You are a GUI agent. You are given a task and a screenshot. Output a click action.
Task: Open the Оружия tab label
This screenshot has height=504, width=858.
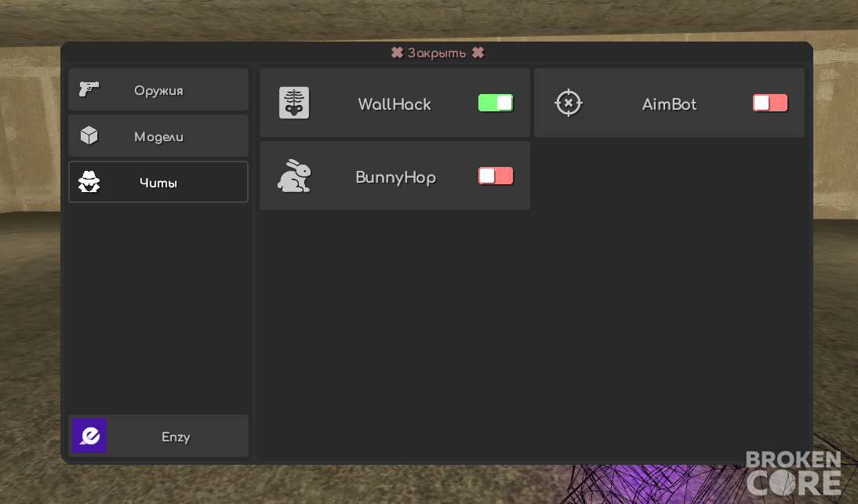(x=158, y=91)
